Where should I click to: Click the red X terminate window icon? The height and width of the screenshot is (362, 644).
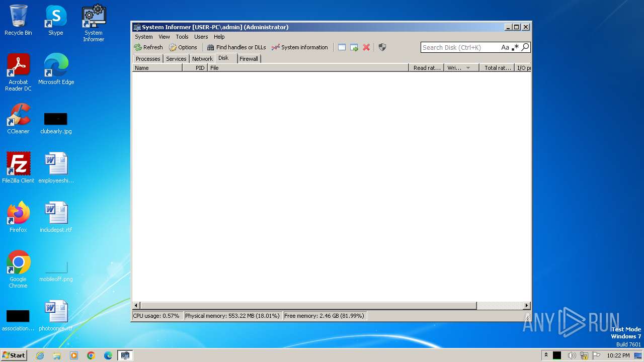point(366,47)
